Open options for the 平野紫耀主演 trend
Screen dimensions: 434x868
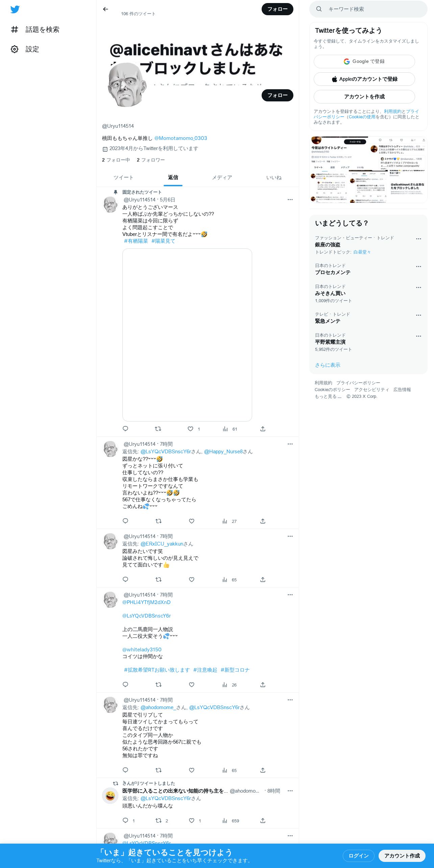(418, 336)
